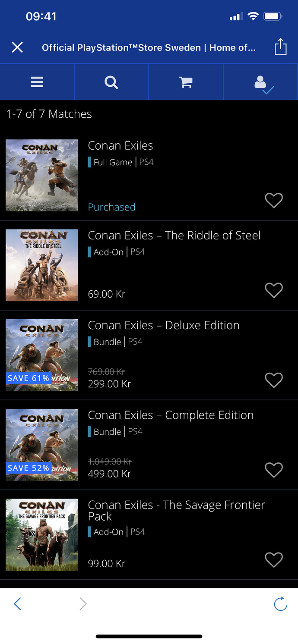Viewport: 298px width, 644px height.
Task: Open Conan Exiles – The Riddle of Steel
Action: (x=174, y=236)
